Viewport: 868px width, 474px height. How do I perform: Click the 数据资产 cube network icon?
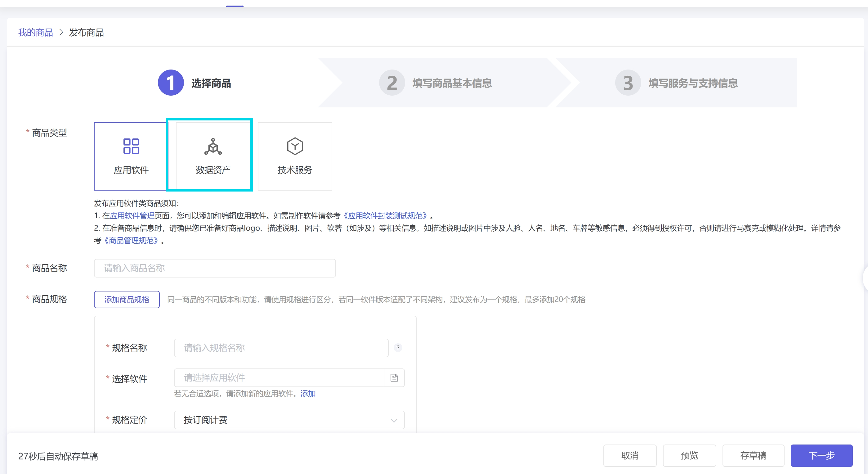213,146
